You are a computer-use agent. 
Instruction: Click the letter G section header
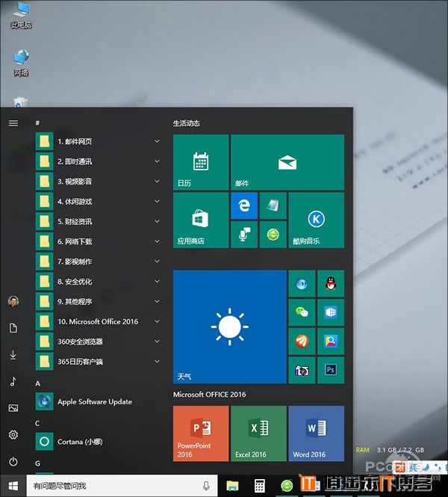[x=37, y=463]
